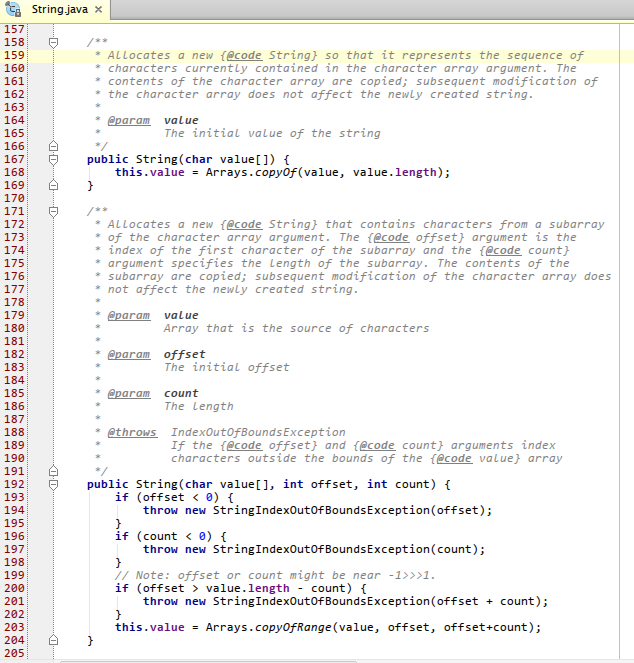Screen dimensions: 634x663
Task: Click the @param tag for count
Action: (129, 393)
